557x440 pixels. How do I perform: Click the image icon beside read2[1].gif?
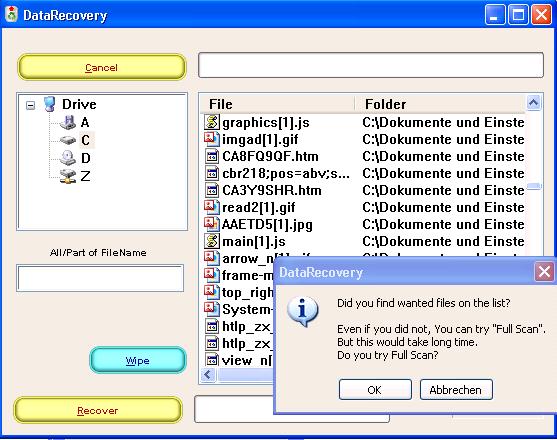(x=212, y=207)
